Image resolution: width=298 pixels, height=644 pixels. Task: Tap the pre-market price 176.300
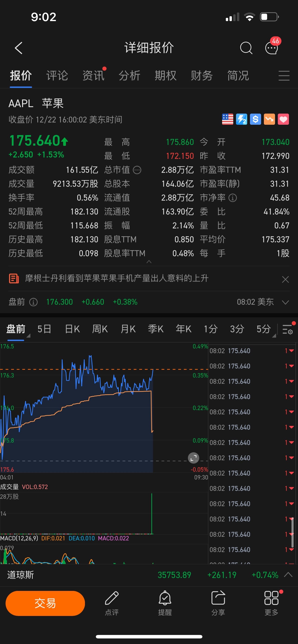point(60,302)
